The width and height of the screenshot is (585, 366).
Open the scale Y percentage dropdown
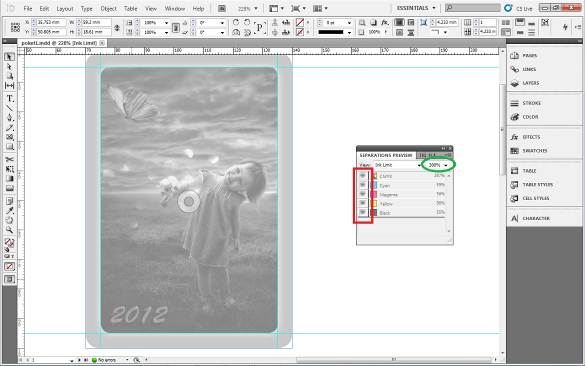[166, 32]
